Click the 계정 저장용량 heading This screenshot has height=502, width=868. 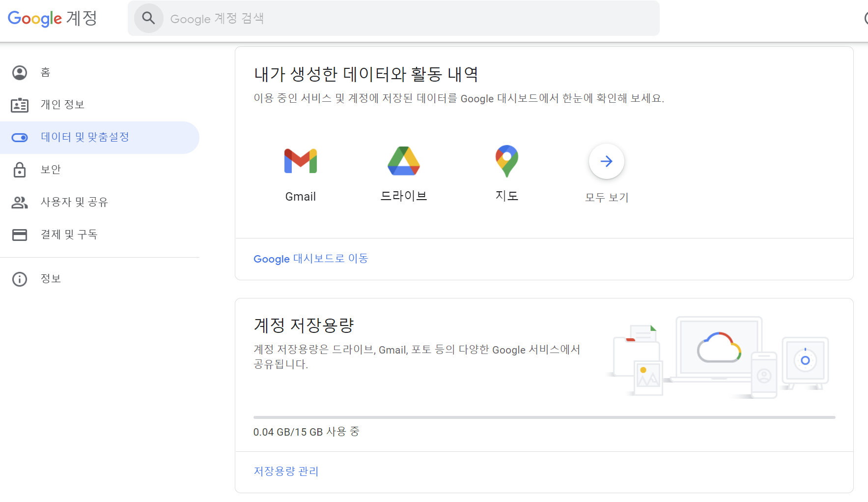[x=304, y=325]
